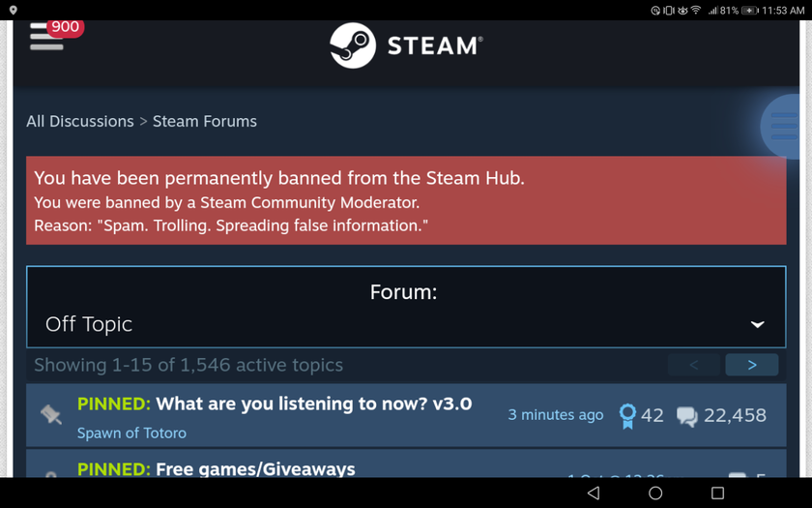This screenshot has height=508, width=812.
Task: Tap the Android back triangle
Action: pyautogui.click(x=594, y=493)
